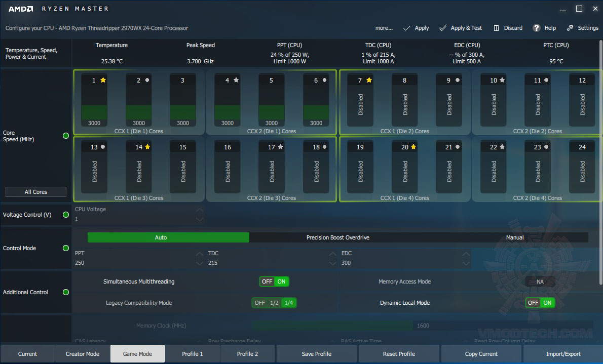Click the dot marker on core 13
This screenshot has width=603, height=364.
click(103, 147)
